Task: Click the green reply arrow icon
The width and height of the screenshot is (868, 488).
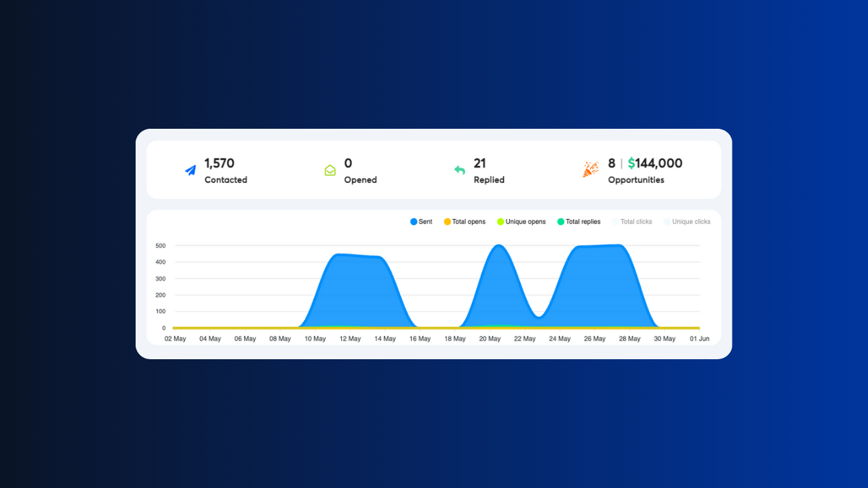Action: pyautogui.click(x=460, y=171)
